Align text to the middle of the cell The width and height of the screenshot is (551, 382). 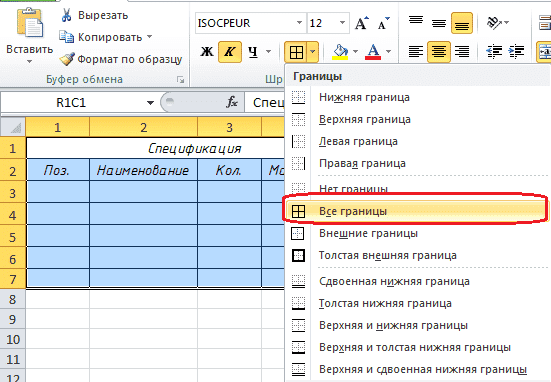(x=439, y=23)
